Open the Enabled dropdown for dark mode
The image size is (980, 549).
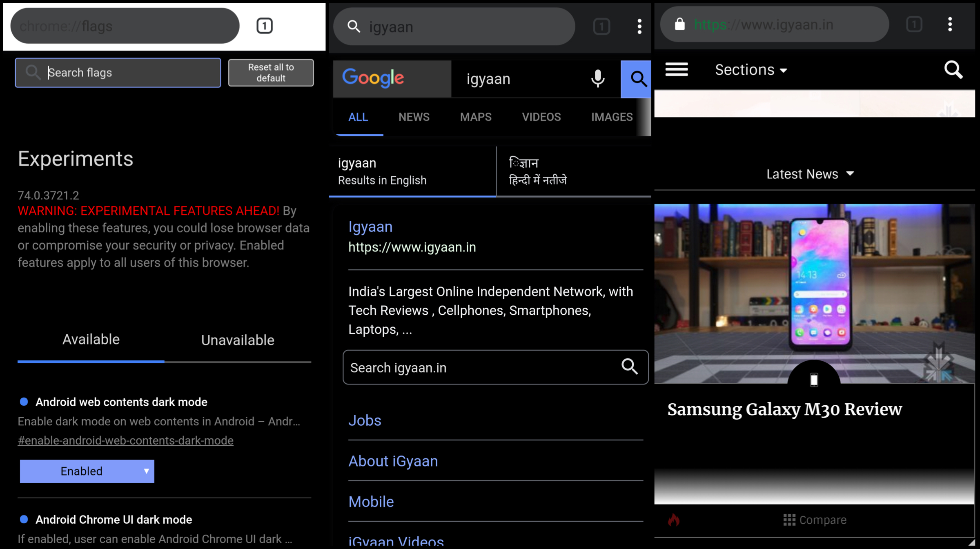coord(87,471)
